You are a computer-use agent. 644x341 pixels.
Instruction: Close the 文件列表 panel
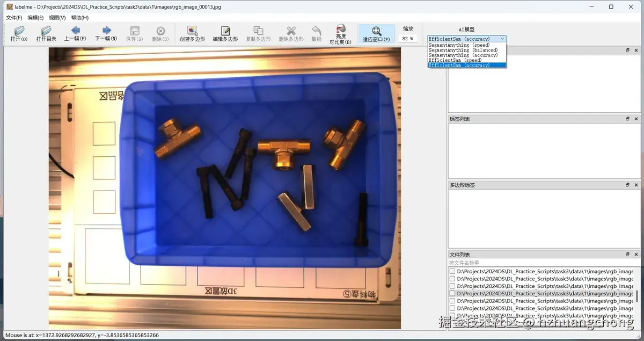pos(636,255)
